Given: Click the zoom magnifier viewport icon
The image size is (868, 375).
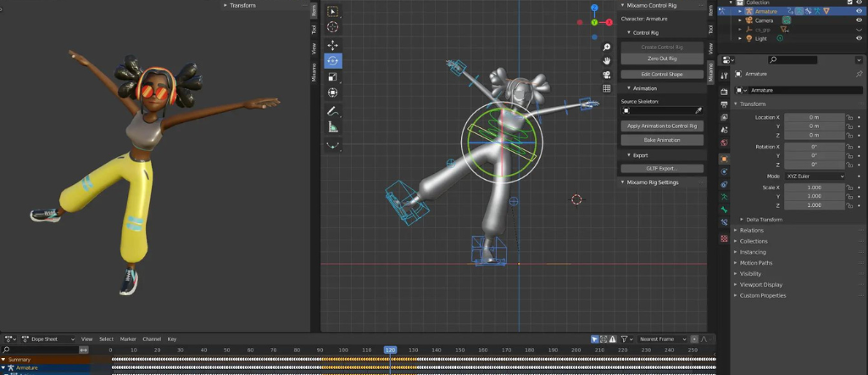Looking at the screenshot, I should click(x=607, y=47).
